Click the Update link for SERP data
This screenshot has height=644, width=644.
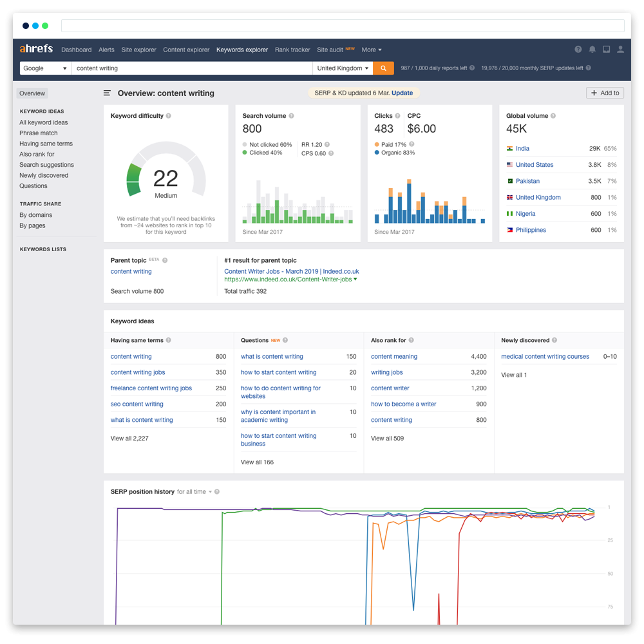click(x=402, y=93)
